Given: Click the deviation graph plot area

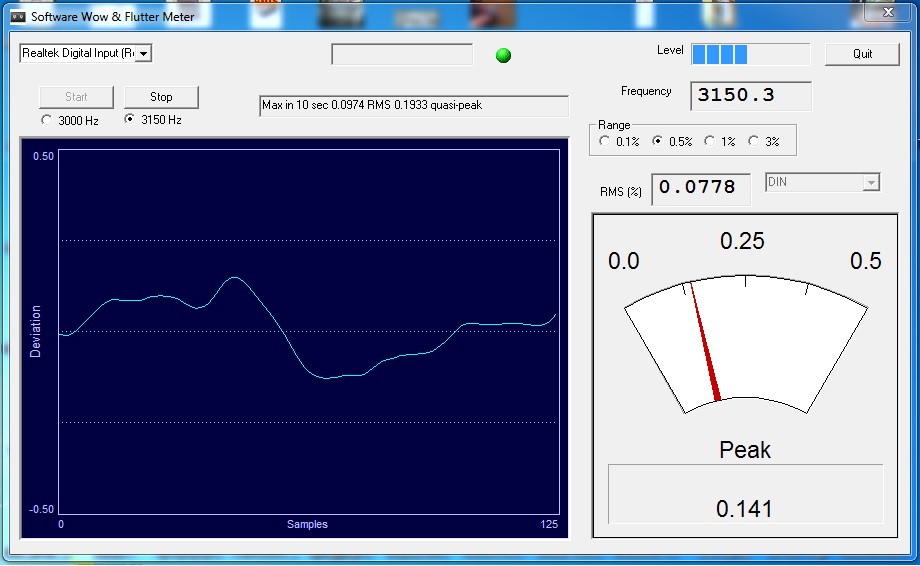Looking at the screenshot, I should (x=309, y=332).
